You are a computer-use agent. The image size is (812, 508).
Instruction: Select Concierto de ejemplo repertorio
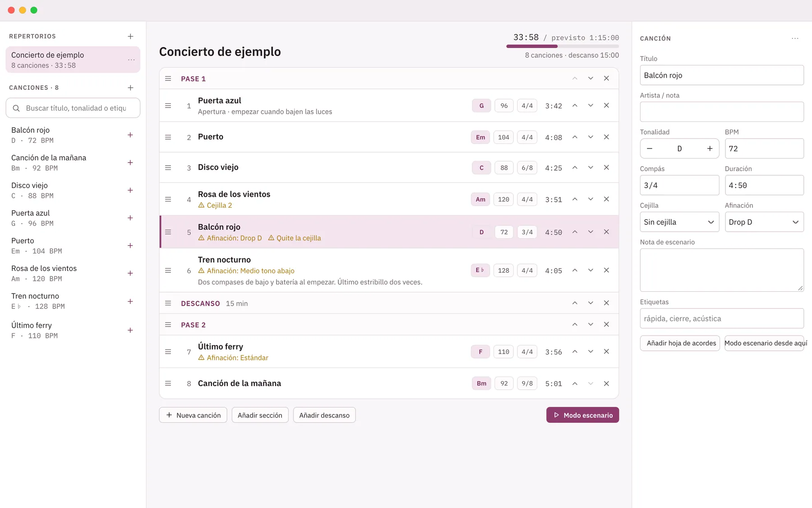click(x=73, y=60)
